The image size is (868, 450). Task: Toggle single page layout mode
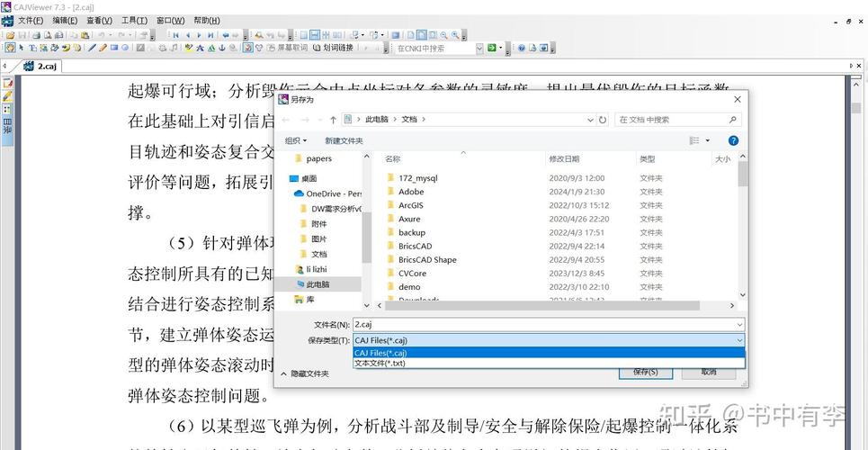304,35
